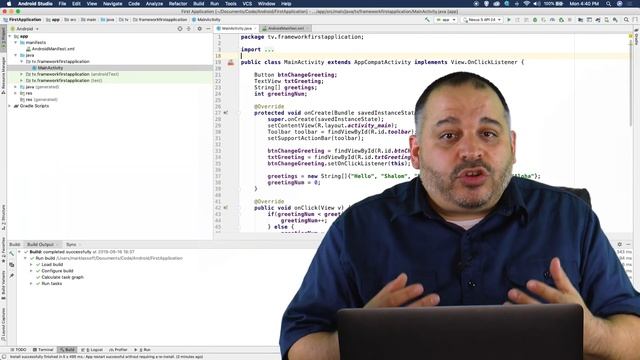The height and width of the screenshot is (360, 640).
Task: Click the Attach debugger icon in toolbar
Action: click(561, 20)
